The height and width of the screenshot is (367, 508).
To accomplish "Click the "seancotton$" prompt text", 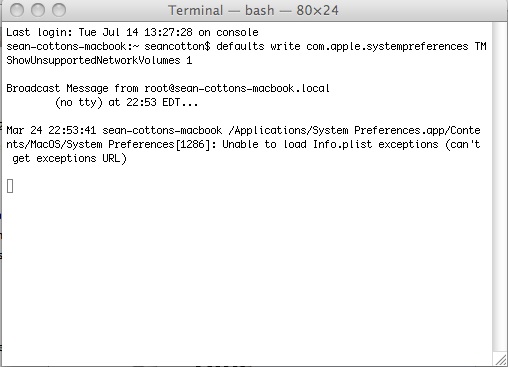I will (x=177, y=46).
